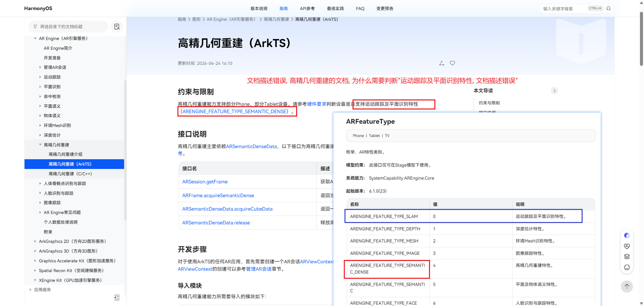Collapse the 本文导读 panel arrow
The width and height of the screenshot is (644, 306).
[x=554, y=91]
